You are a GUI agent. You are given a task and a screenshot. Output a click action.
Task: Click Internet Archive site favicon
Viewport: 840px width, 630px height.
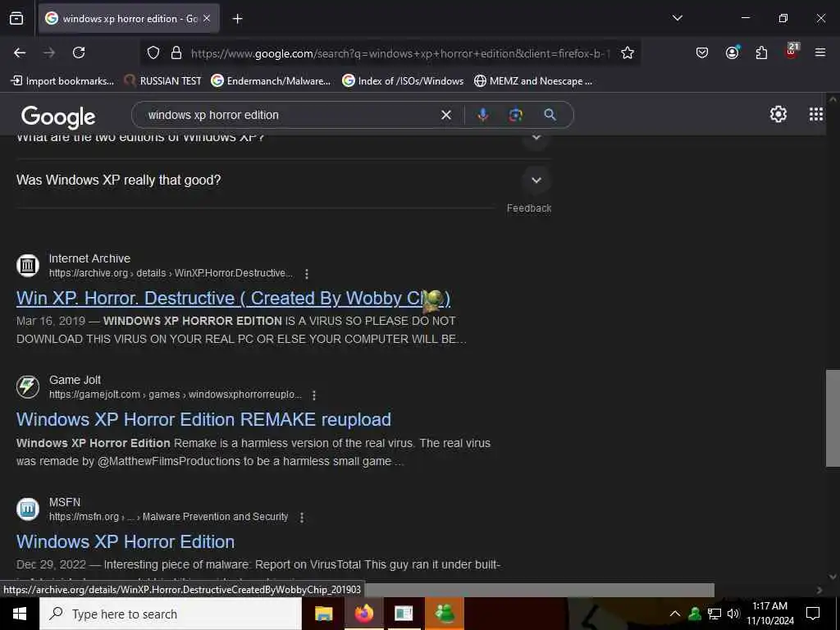click(28, 265)
